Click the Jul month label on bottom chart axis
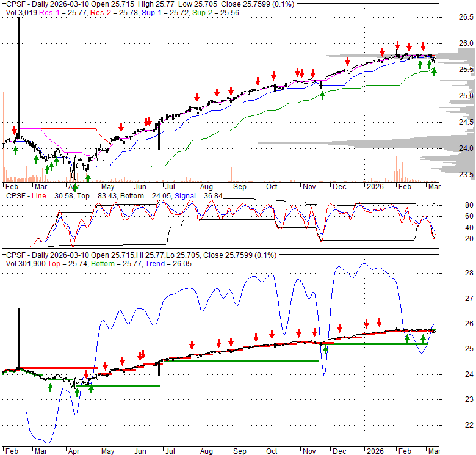This screenshot has width=476, height=455. pyautogui.click(x=170, y=451)
